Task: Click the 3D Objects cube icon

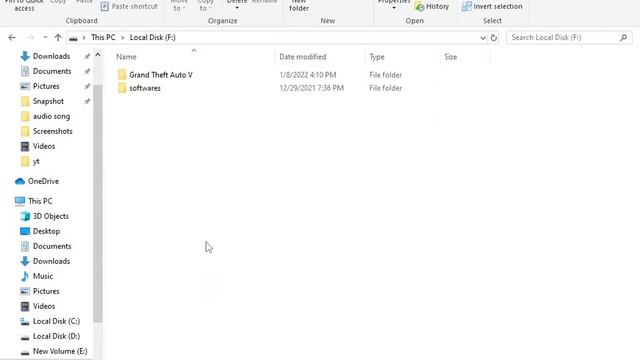Action: pos(25,216)
